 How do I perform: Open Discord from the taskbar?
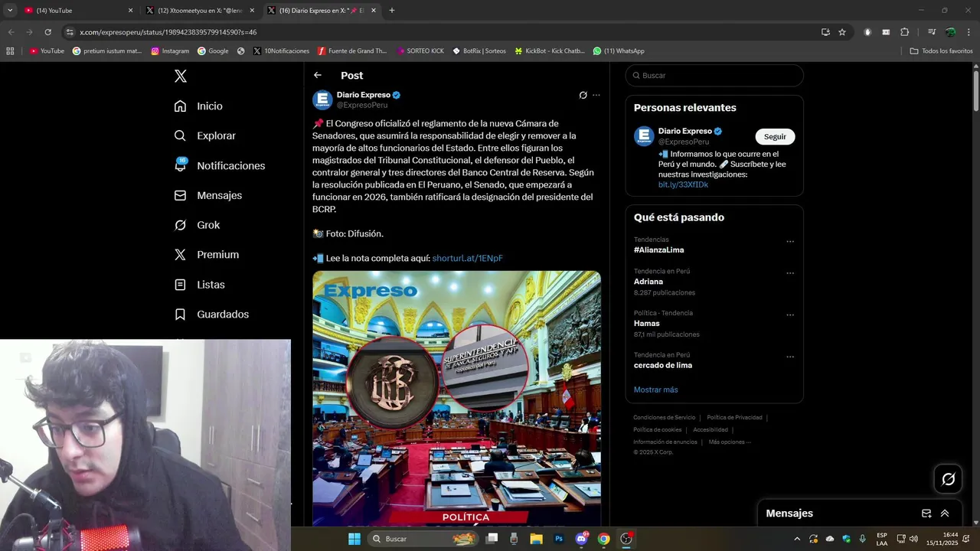tap(581, 539)
